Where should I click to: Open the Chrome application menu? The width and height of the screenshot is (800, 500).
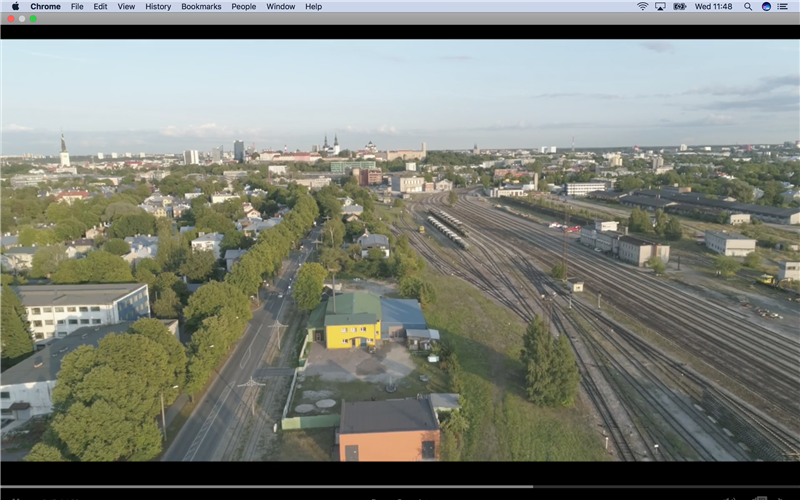coord(45,6)
